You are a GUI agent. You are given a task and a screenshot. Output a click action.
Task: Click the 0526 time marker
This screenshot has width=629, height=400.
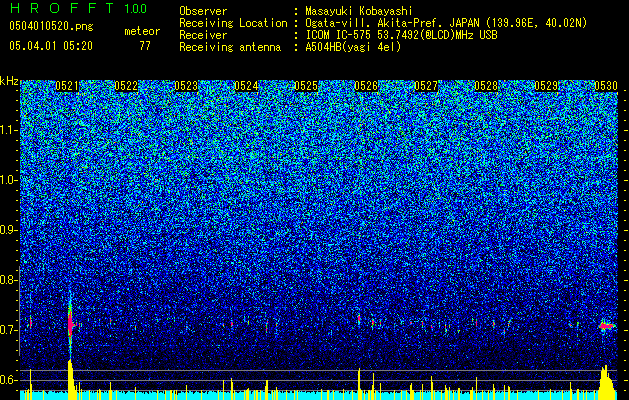point(366,86)
